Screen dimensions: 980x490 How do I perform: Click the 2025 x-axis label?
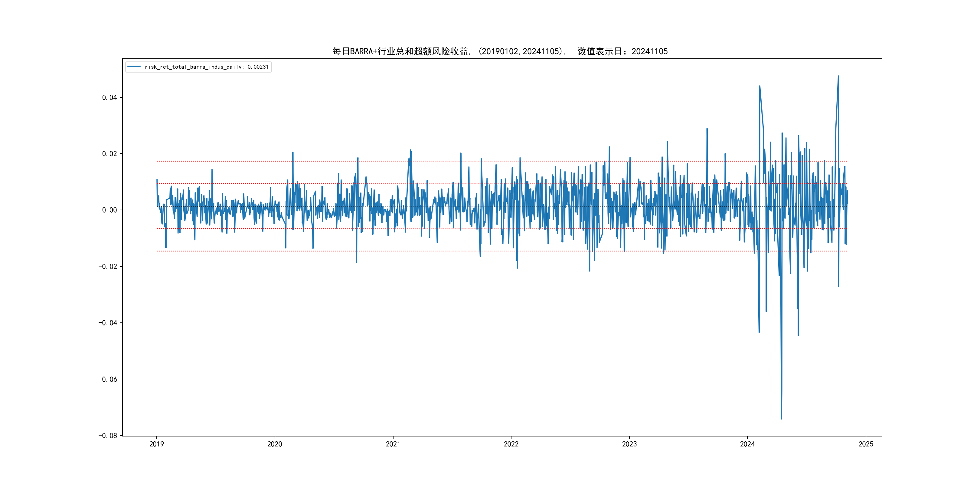click(866, 444)
